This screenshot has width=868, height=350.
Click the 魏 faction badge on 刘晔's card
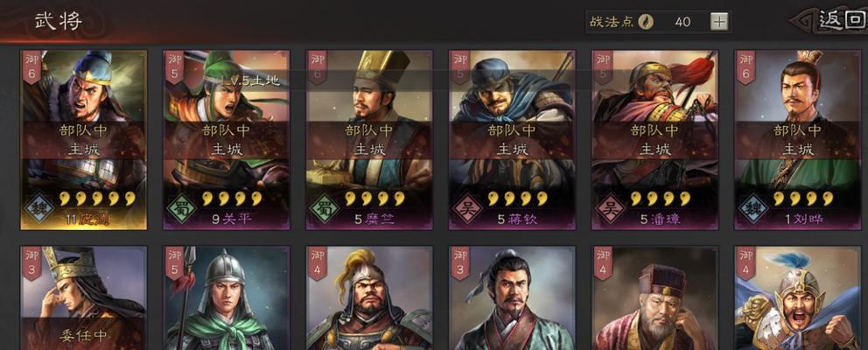[753, 209]
